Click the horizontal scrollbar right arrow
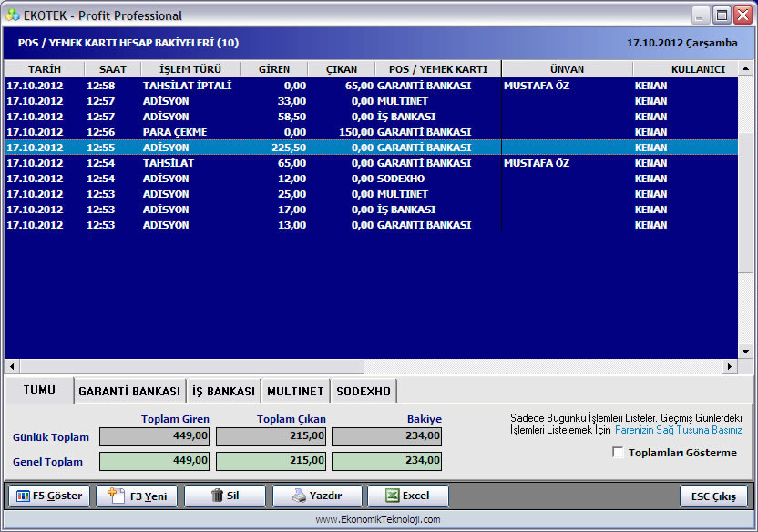This screenshot has height=532, width=758. coord(730,367)
